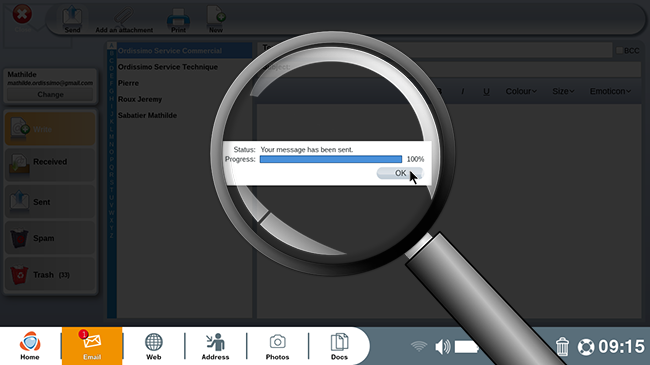Click the trash bin icon in system tray
Viewport: 650px width, 365px height.
(x=562, y=346)
